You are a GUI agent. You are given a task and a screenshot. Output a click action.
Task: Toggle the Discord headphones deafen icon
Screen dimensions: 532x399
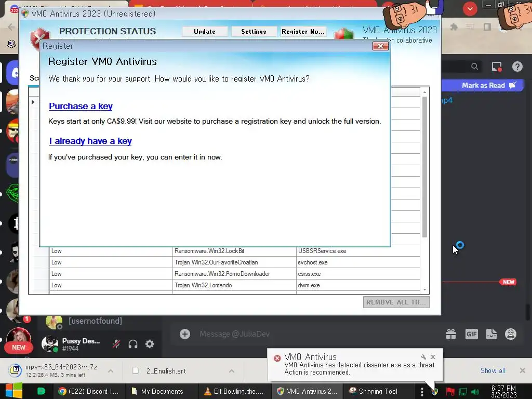coord(133,344)
